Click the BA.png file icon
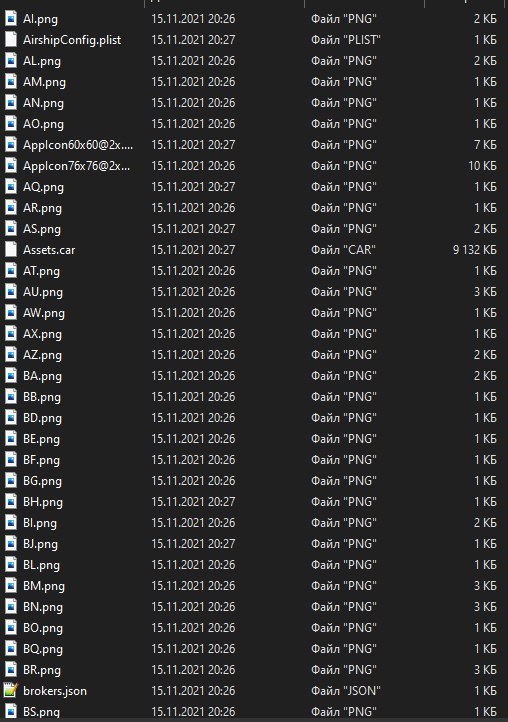The image size is (508, 722). [11, 376]
